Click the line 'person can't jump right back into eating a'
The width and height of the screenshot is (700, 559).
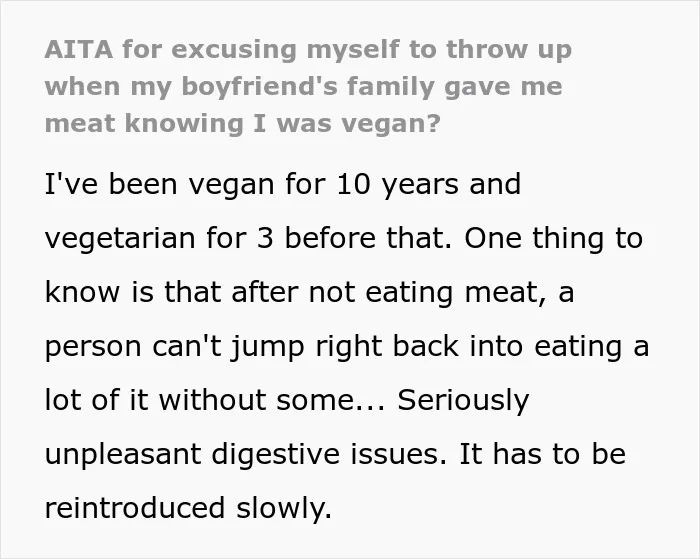coord(346,346)
